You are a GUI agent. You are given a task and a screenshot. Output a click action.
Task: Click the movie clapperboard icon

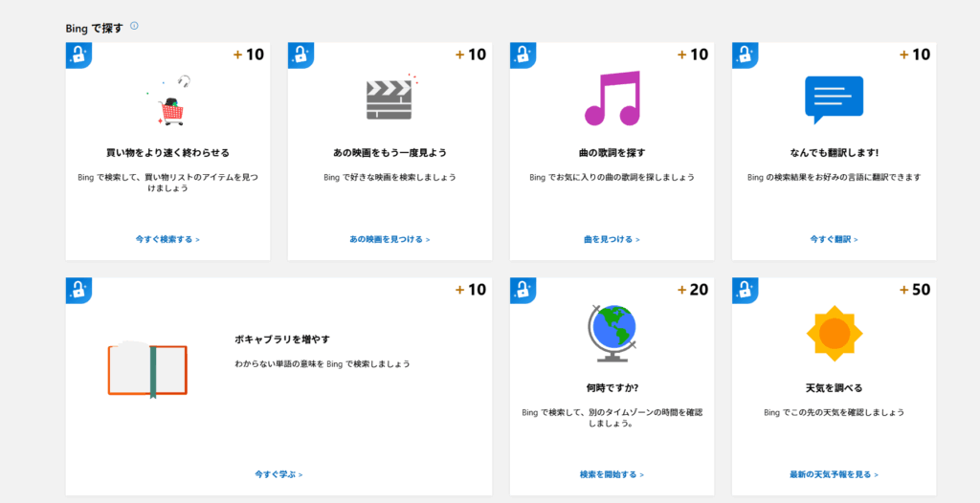click(x=389, y=98)
